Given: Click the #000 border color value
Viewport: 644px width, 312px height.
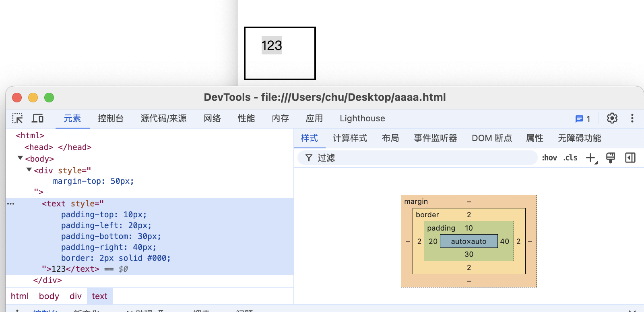Looking at the screenshot, I should click(x=158, y=258).
